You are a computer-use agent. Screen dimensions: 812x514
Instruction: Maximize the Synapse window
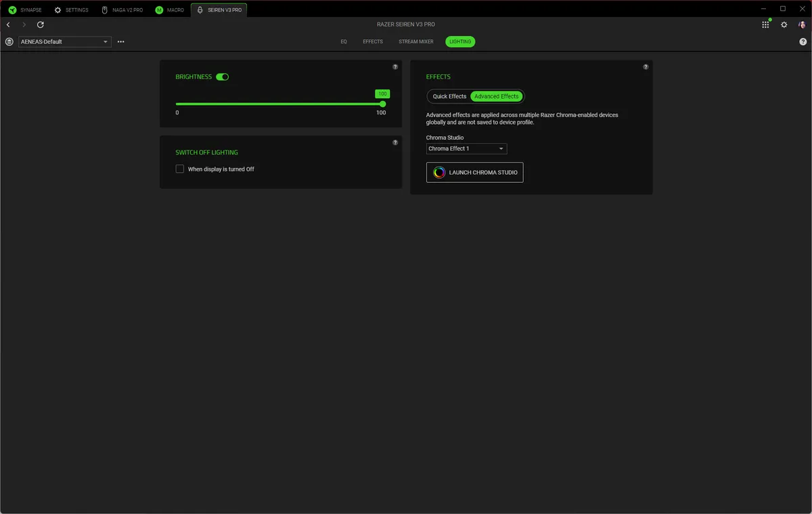click(x=783, y=9)
